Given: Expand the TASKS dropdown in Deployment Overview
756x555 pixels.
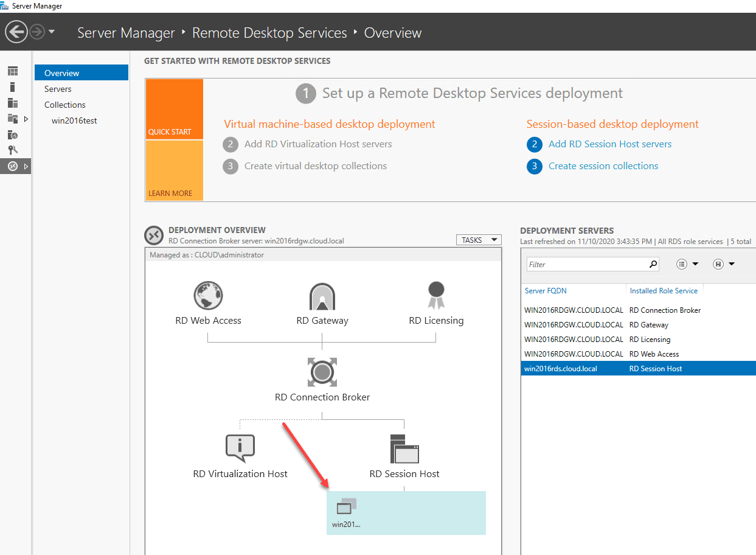Looking at the screenshot, I should (478, 239).
